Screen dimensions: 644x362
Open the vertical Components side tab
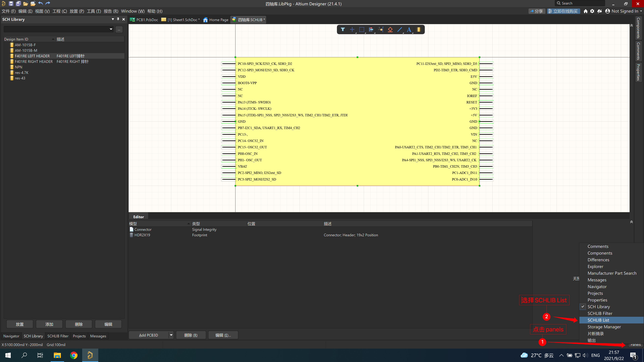coord(638,28)
